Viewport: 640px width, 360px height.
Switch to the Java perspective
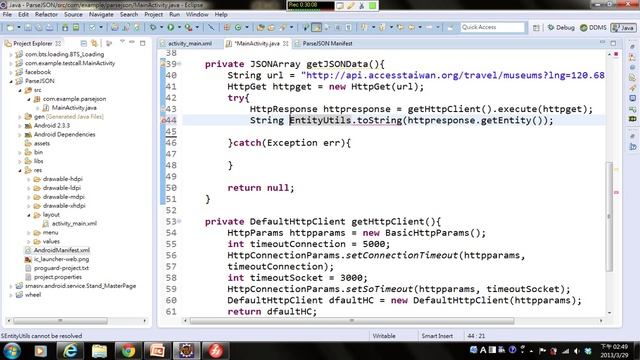[x=623, y=28]
